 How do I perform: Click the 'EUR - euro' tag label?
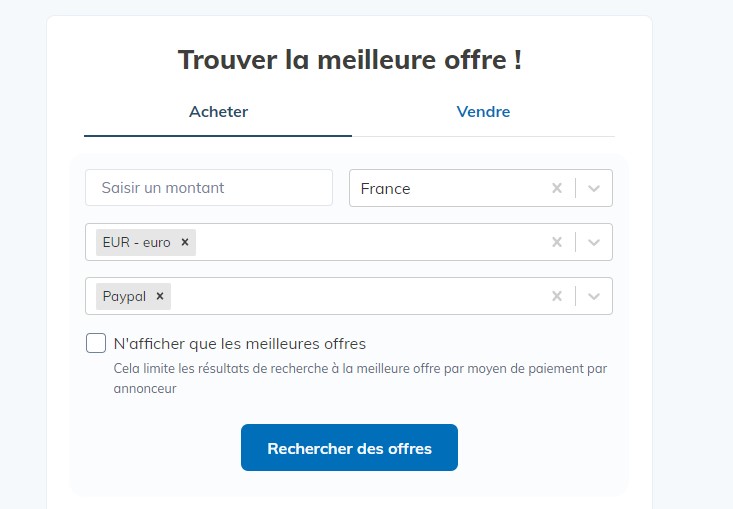[x=137, y=242]
